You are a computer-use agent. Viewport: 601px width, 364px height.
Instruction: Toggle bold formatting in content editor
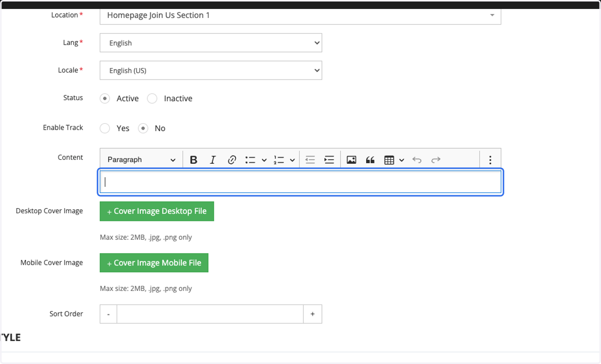click(x=194, y=160)
